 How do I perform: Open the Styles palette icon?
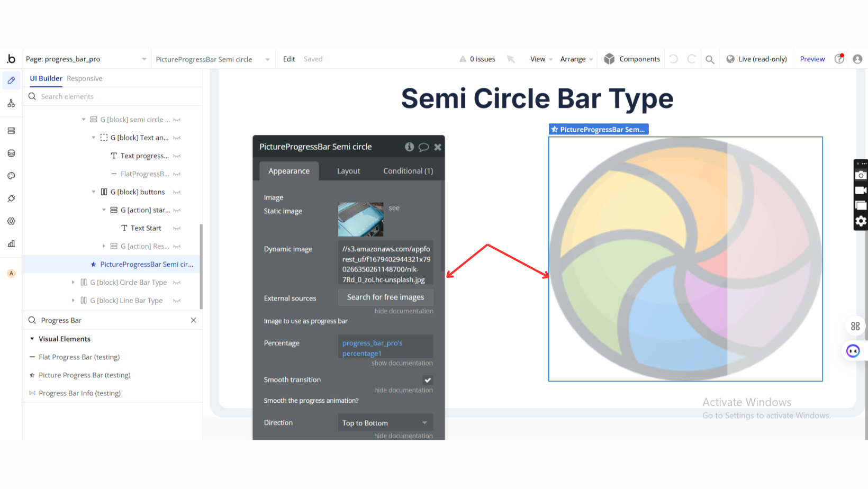[x=11, y=176]
